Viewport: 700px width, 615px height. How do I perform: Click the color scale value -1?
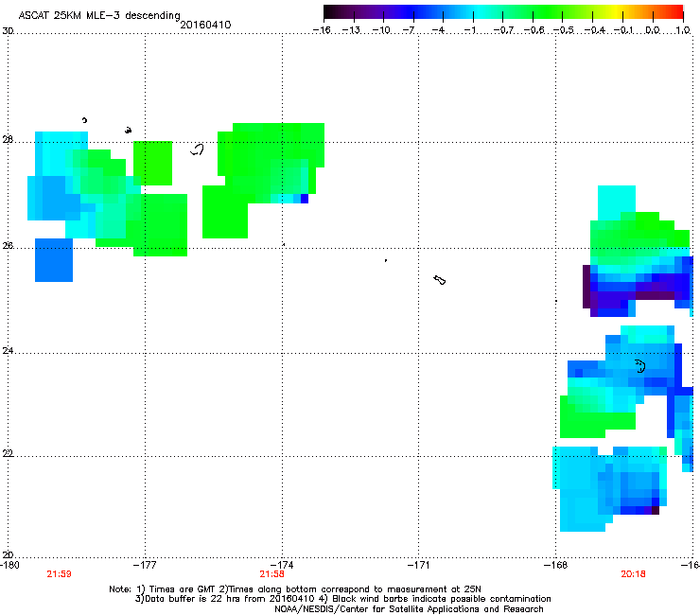point(469,30)
